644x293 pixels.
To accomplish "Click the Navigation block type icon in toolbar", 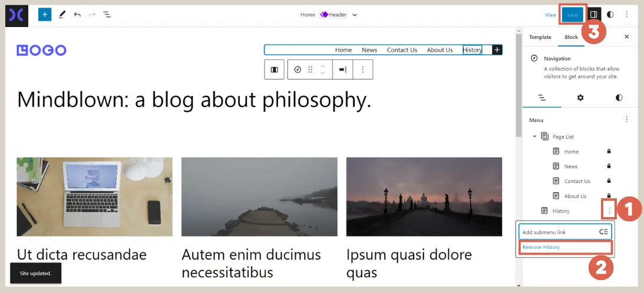I will coord(298,70).
